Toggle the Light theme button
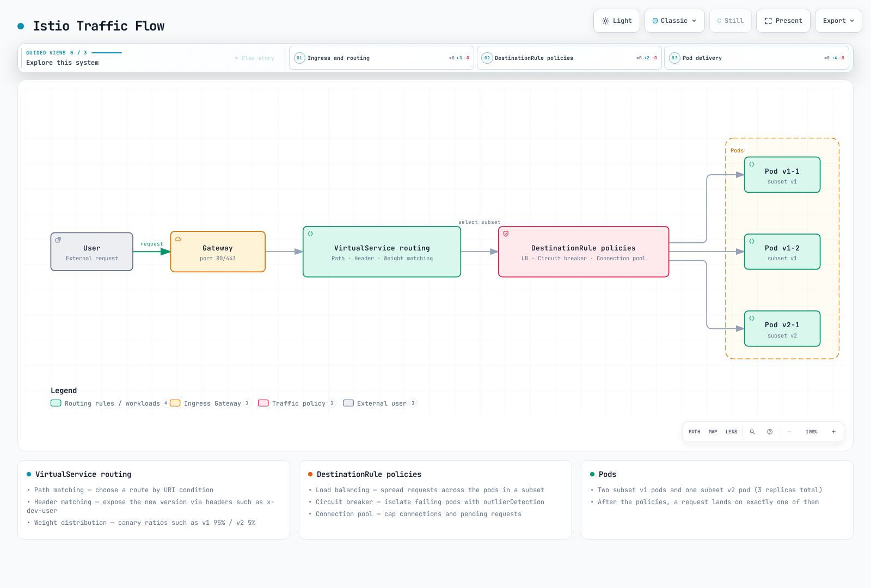 click(617, 21)
